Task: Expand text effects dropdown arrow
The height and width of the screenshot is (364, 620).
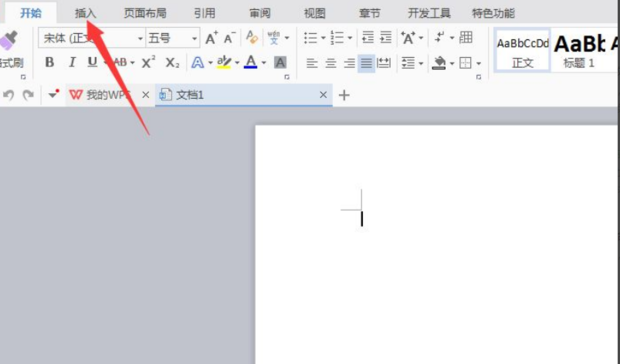Action: (x=210, y=63)
